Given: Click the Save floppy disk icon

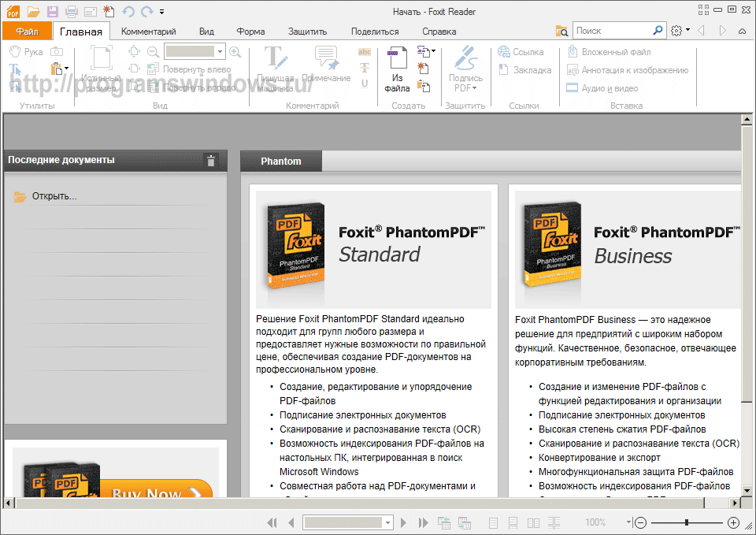Looking at the screenshot, I should [x=53, y=11].
